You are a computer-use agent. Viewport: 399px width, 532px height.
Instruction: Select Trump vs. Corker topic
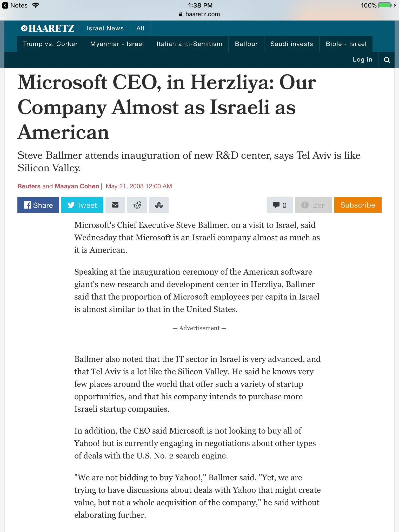pyautogui.click(x=50, y=44)
